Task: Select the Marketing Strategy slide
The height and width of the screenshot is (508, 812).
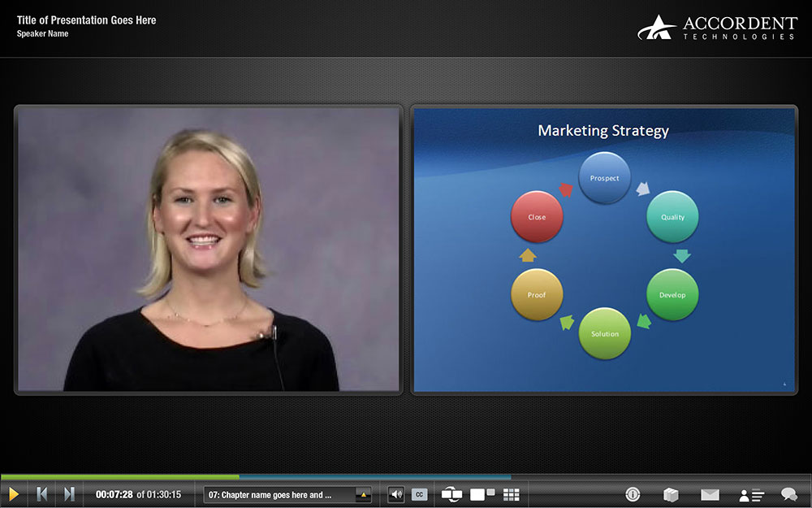Action: pyautogui.click(x=603, y=248)
